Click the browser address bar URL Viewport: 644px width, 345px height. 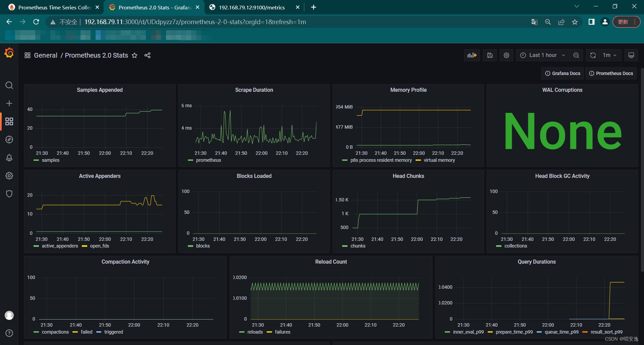tap(195, 22)
